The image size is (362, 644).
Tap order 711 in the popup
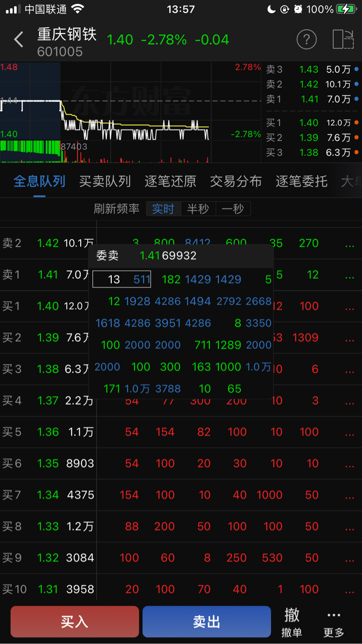[202, 345]
